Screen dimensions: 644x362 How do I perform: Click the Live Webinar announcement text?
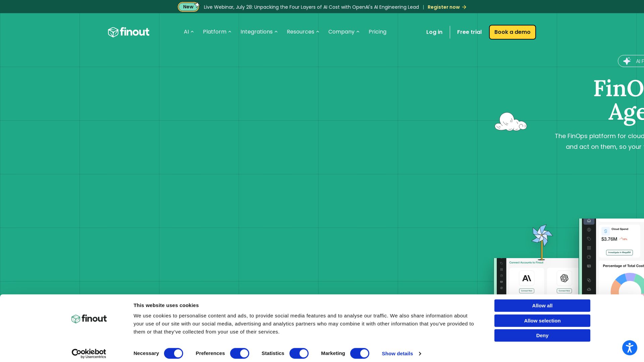point(311,7)
